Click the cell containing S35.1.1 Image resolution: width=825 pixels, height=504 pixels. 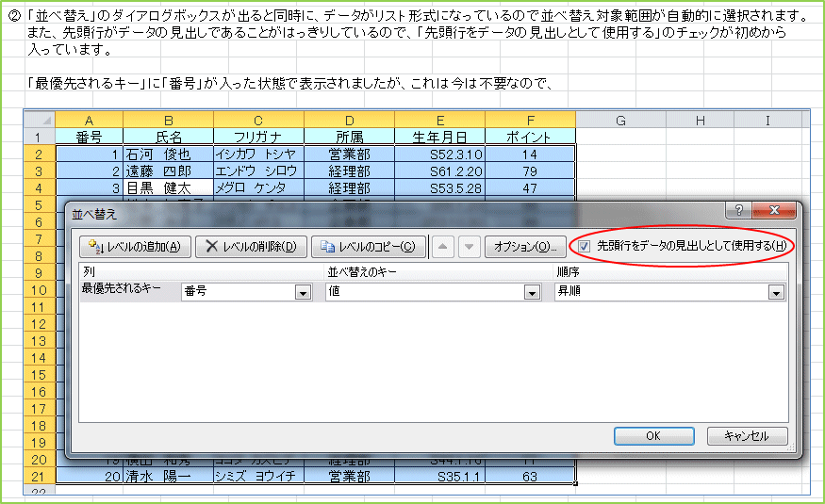[440, 476]
